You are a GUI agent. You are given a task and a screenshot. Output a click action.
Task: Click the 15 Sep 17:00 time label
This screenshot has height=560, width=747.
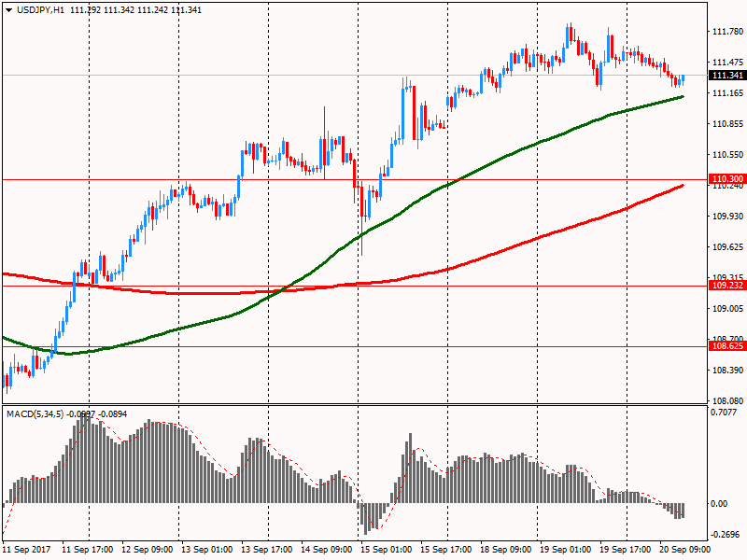pos(446,550)
